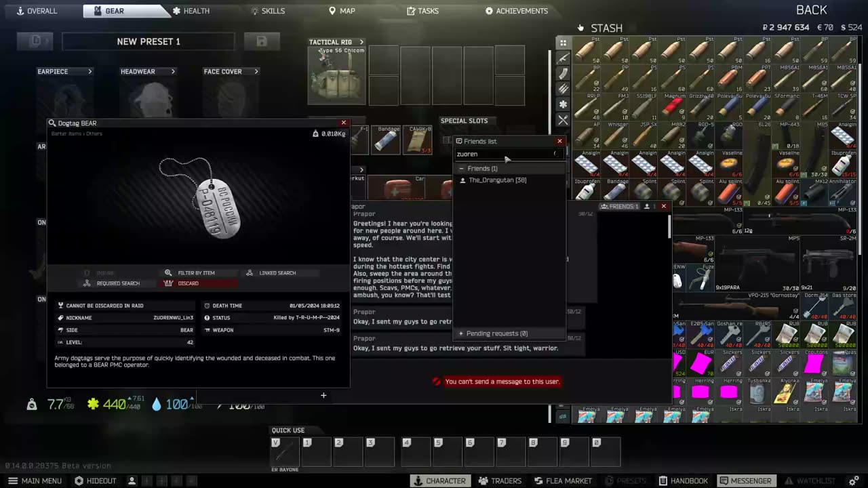Screen dimensions: 868x488
Task: Select the Annihilator muzzle device in stash
Action: 844,192
